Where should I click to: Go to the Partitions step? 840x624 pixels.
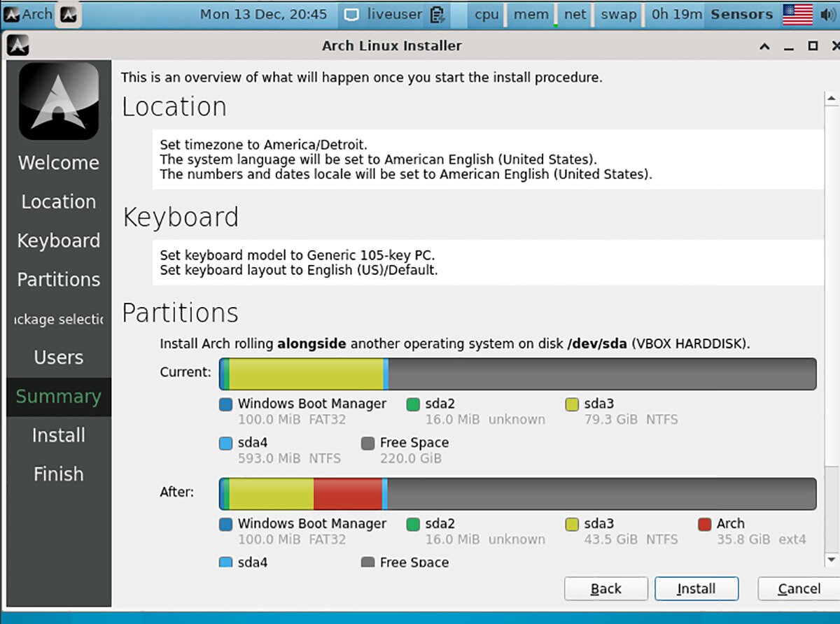[58, 279]
